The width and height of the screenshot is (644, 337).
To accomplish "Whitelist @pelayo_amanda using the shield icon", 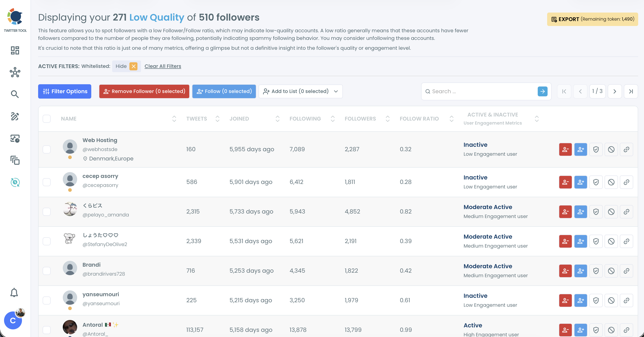I will [596, 212].
